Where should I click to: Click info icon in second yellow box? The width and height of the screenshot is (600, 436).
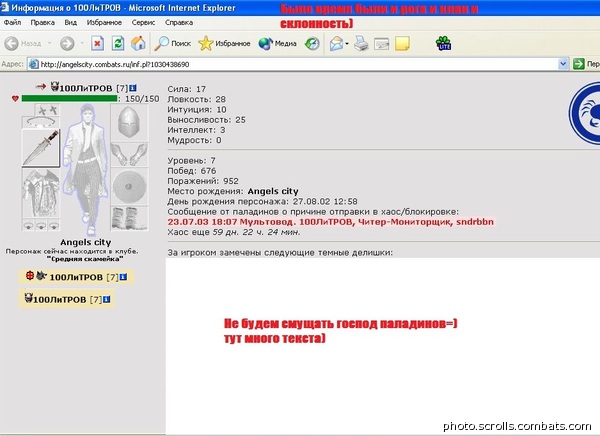tap(107, 299)
